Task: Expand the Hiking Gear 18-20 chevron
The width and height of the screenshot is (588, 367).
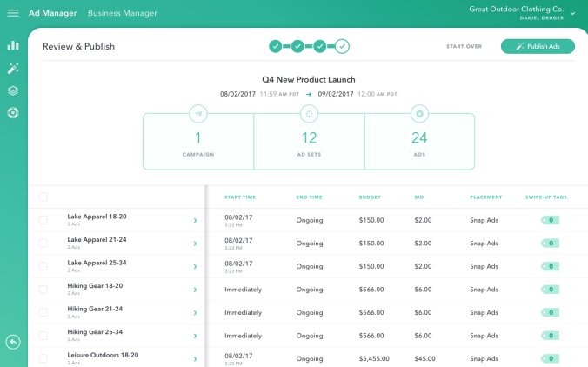Action: pyautogui.click(x=195, y=290)
